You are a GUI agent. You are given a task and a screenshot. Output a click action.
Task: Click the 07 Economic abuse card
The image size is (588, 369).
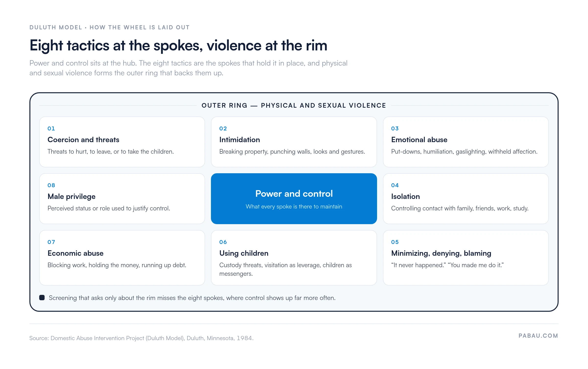122,258
